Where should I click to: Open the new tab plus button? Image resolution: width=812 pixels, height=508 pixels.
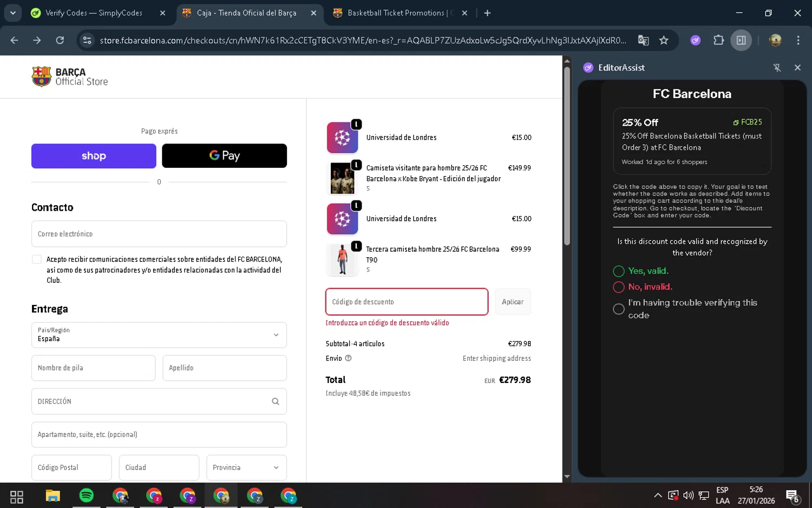[x=487, y=13]
